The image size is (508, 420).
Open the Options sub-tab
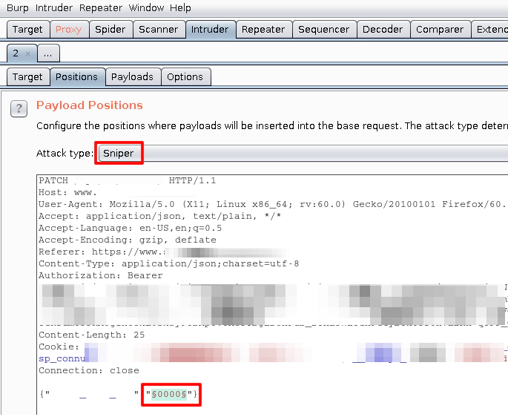click(x=185, y=76)
